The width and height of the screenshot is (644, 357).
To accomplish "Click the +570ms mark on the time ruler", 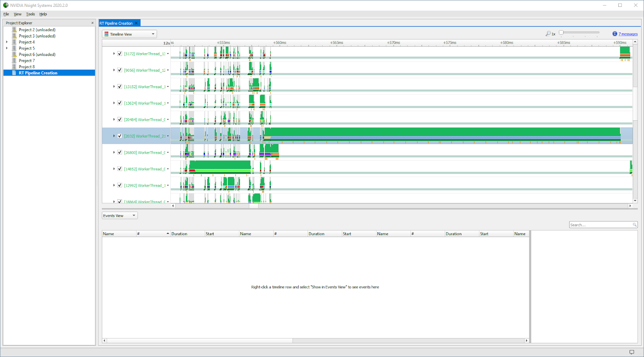I will coord(393,43).
